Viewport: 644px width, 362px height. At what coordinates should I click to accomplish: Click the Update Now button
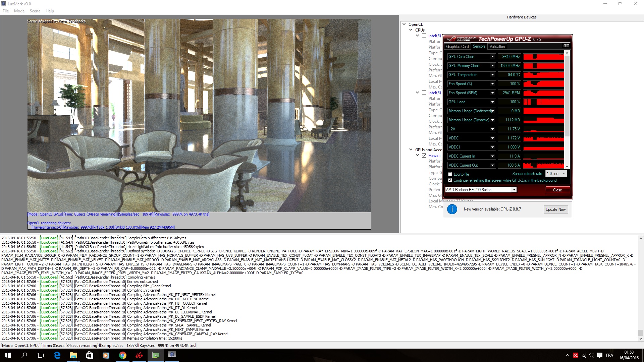click(x=555, y=209)
